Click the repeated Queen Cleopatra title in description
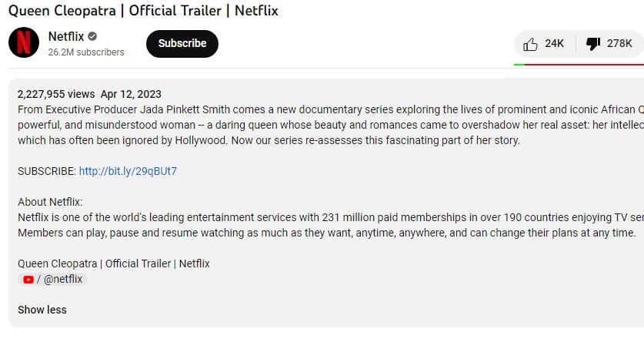This screenshot has width=644, height=339. click(x=114, y=263)
